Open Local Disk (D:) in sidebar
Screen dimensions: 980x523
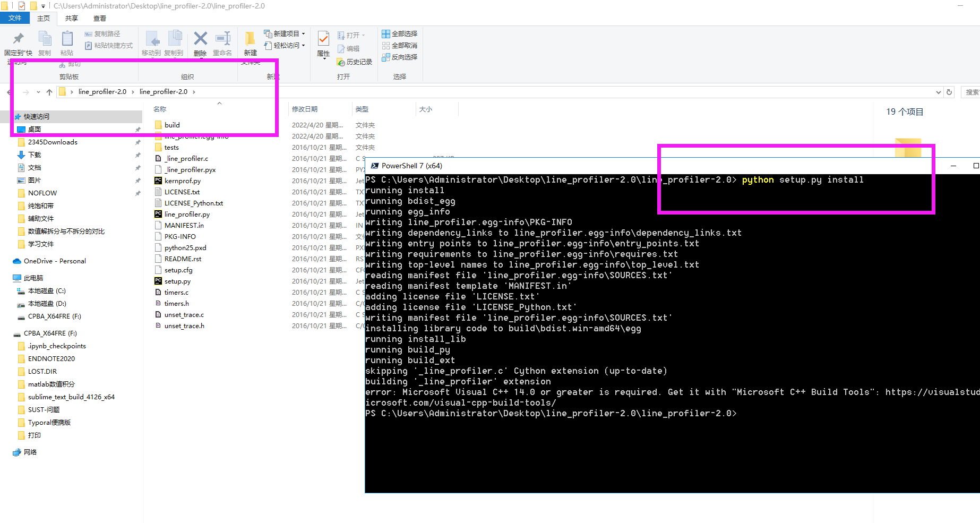click(x=47, y=304)
